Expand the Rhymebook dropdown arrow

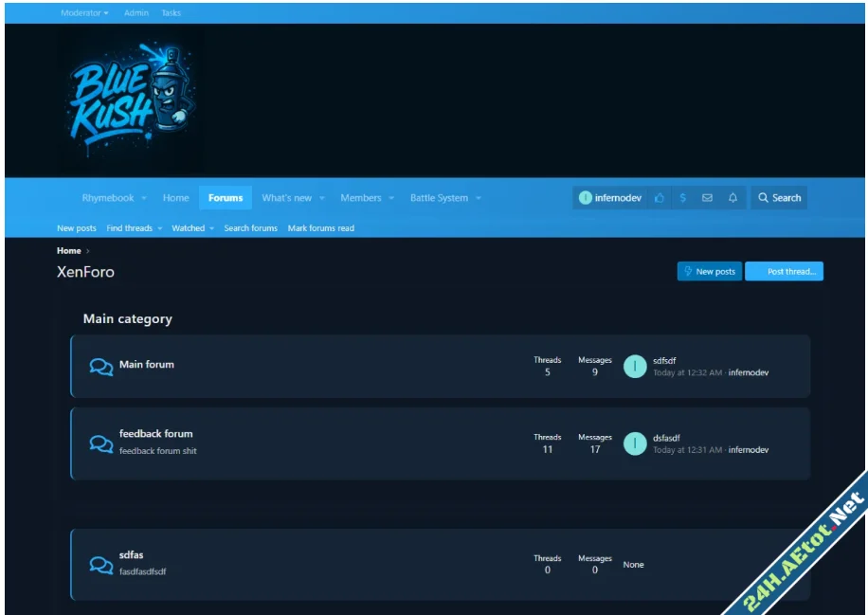(x=144, y=198)
